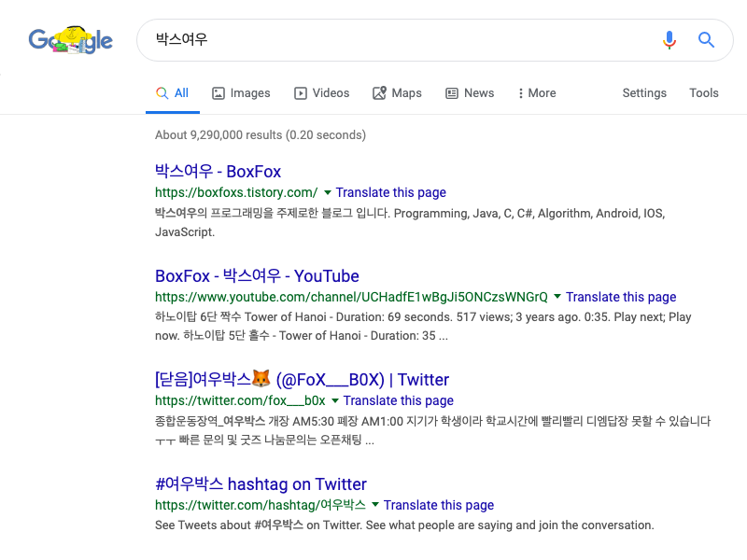
Task: Open the 박스여우 - BoxFox result
Action: (x=218, y=172)
